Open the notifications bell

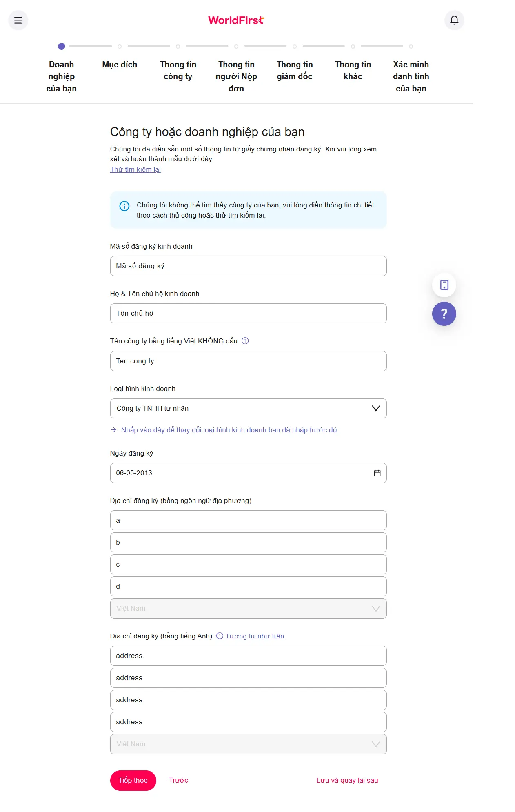454,20
